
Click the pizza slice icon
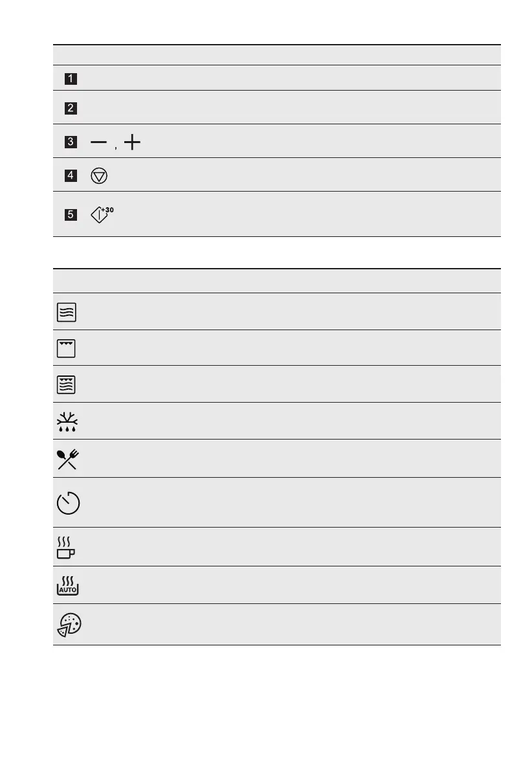(x=69, y=625)
